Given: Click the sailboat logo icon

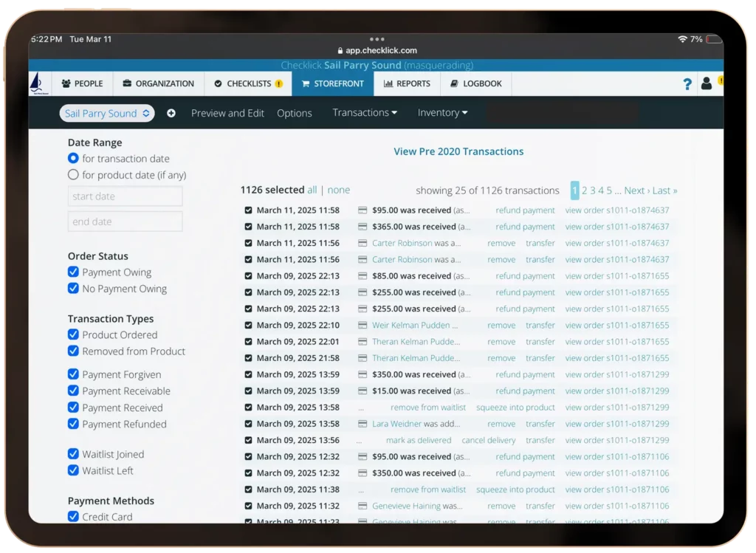Looking at the screenshot, I should [36, 83].
